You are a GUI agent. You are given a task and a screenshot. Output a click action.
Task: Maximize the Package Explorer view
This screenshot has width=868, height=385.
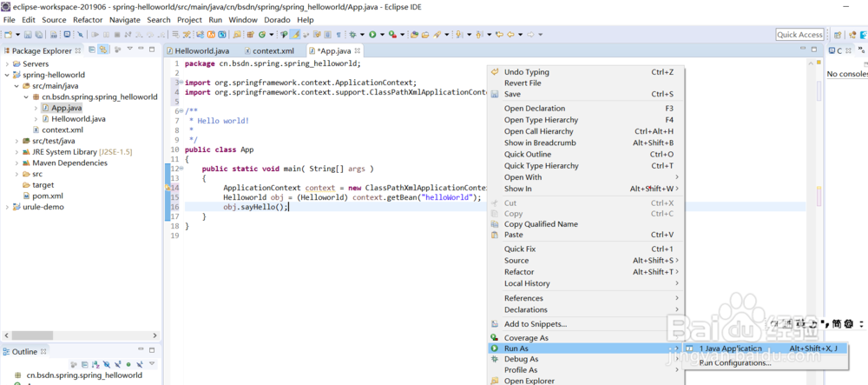coord(152,50)
